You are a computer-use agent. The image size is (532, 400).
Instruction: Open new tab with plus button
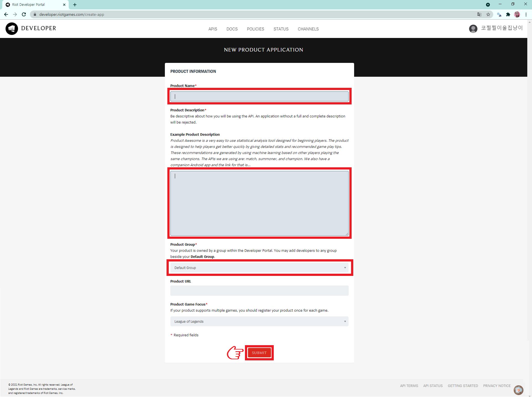point(75,5)
